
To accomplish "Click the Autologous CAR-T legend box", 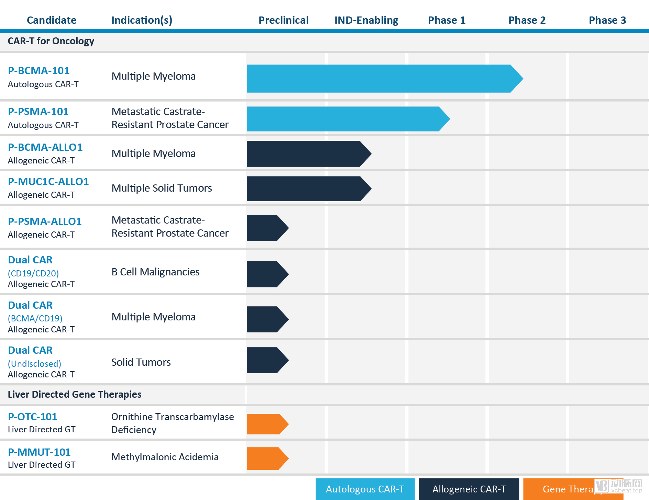I will click(x=365, y=489).
